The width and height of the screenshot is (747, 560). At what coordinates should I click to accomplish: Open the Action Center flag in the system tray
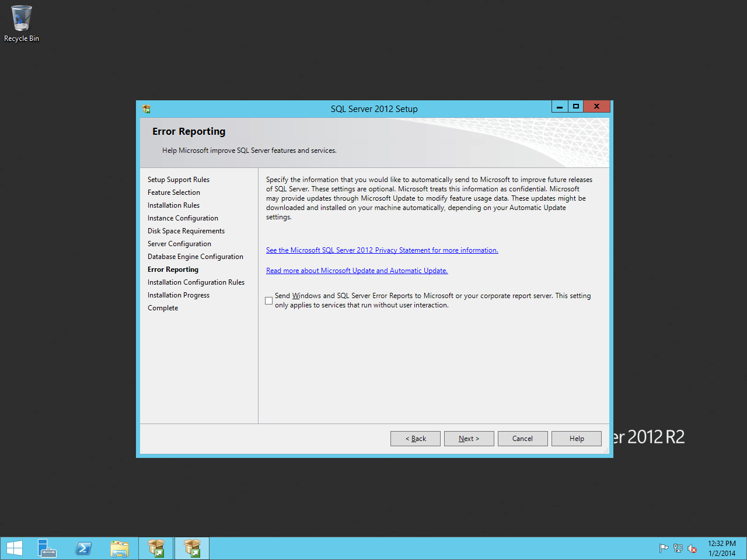point(664,548)
